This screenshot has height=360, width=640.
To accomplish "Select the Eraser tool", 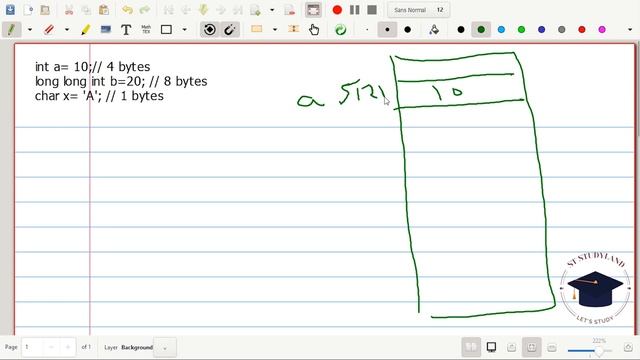I will click(x=49, y=29).
